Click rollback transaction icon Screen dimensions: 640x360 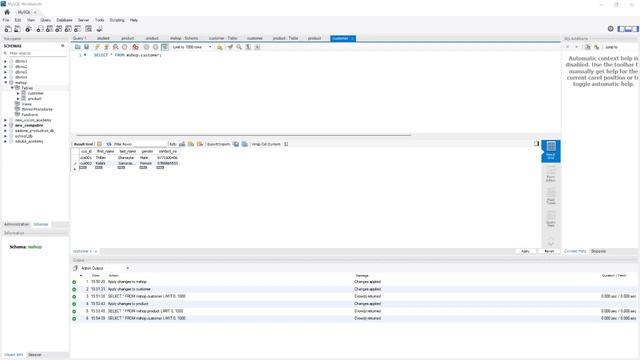156,47
